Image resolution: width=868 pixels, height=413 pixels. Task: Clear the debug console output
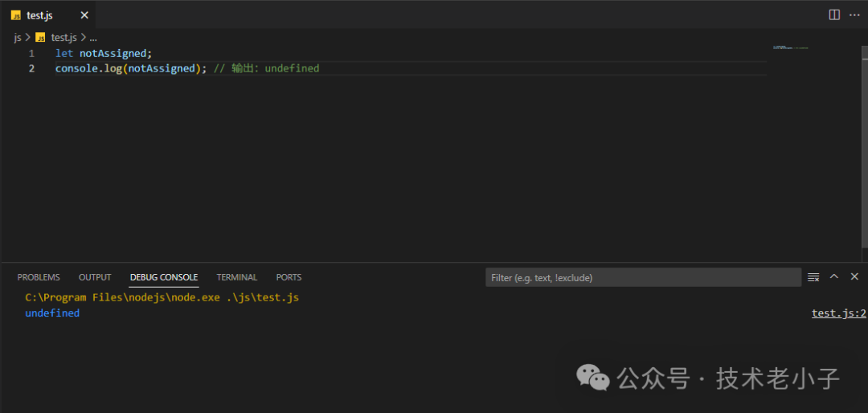coord(813,277)
